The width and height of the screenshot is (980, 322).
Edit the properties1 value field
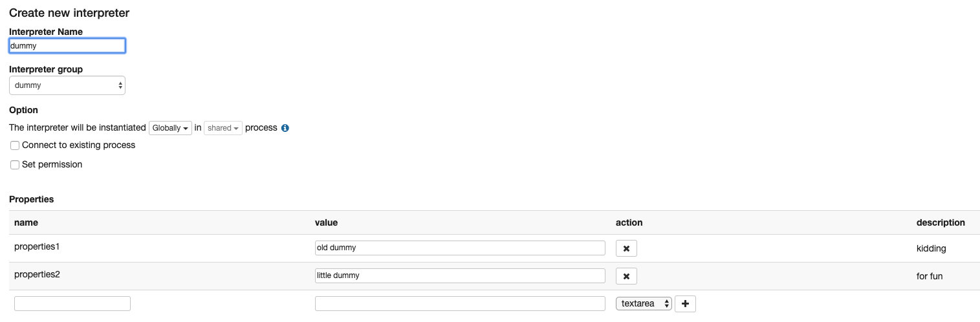click(460, 248)
